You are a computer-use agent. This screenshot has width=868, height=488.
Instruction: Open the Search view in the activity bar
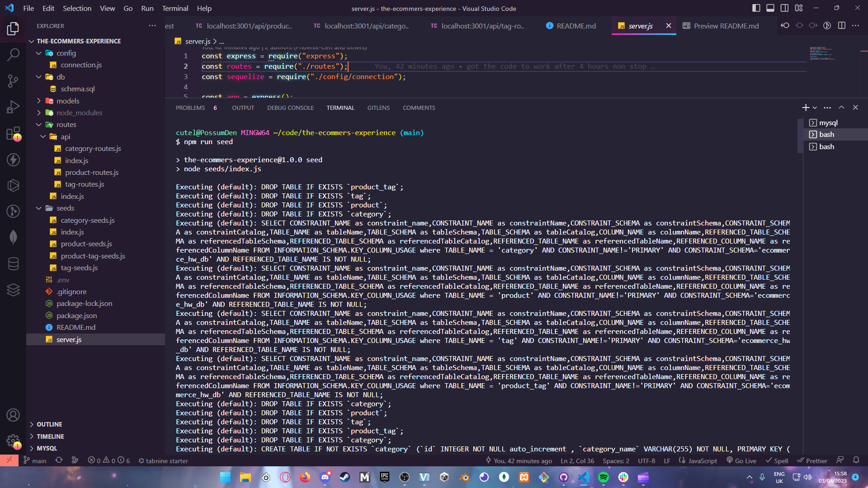pos(14,54)
